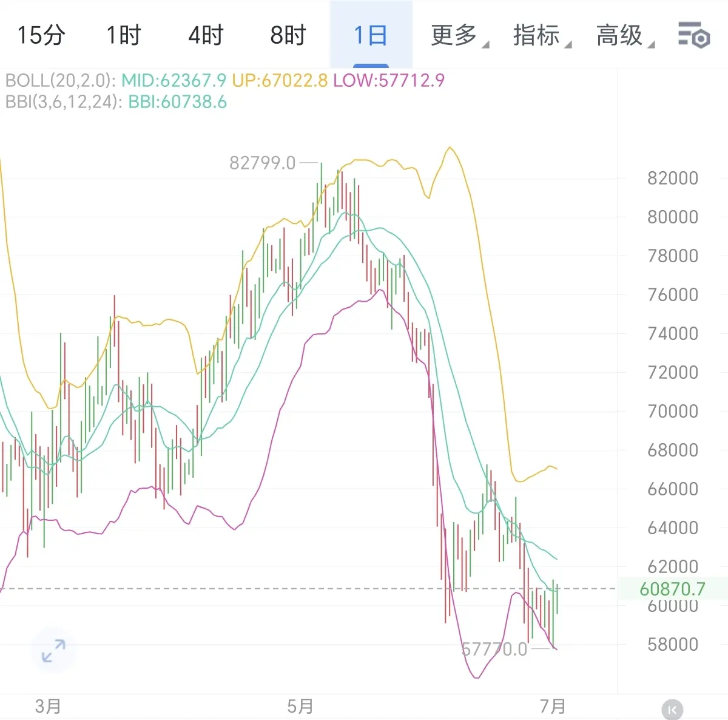The height and width of the screenshot is (720, 728).
Task: Click the 7月 date axis label
Action: (x=553, y=706)
